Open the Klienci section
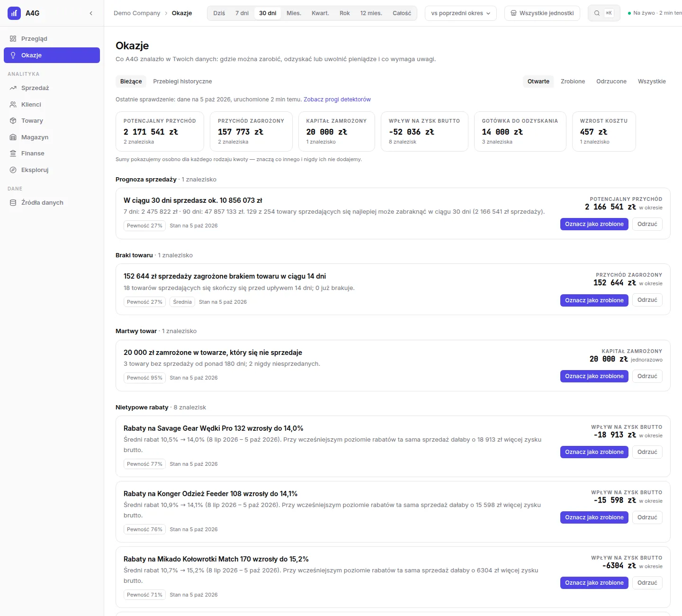682x616 pixels. tap(52, 104)
